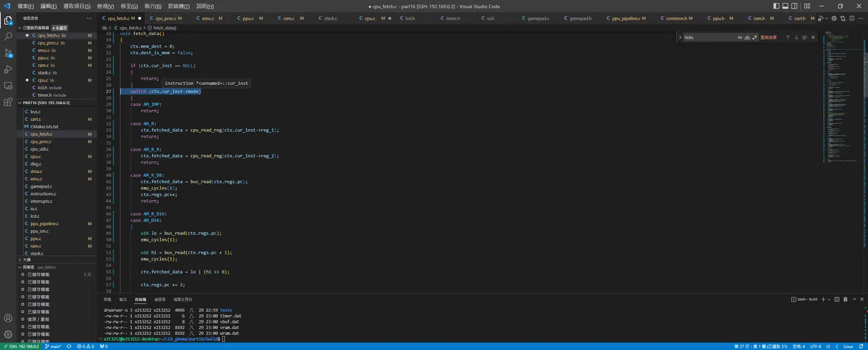Open the Source Control view in the activity bar
The image size is (868, 350).
coord(8,53)
